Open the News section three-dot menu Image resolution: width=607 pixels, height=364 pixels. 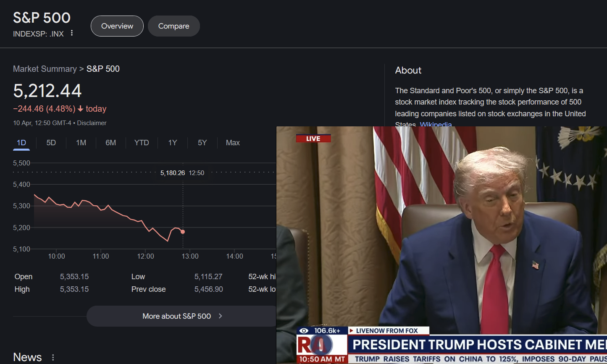coord(53,357)
